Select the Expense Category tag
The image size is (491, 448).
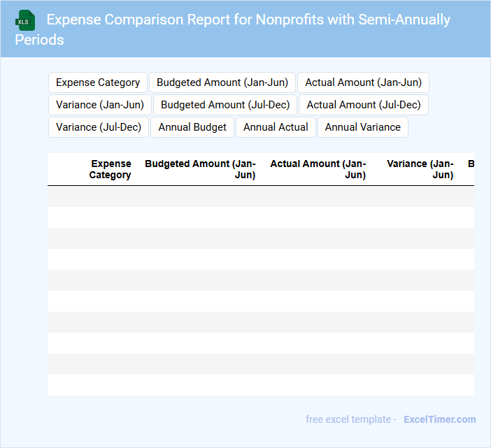(98, 82)
